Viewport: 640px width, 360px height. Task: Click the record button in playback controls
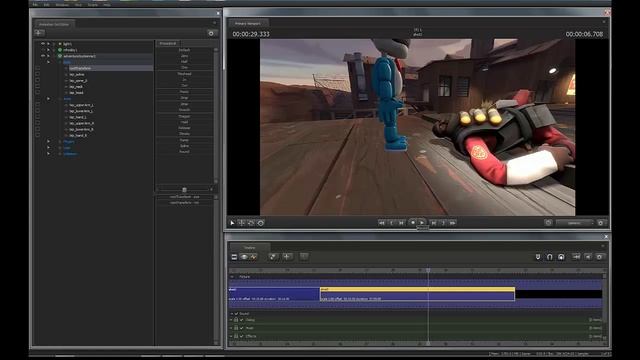[x=413, y=222]
